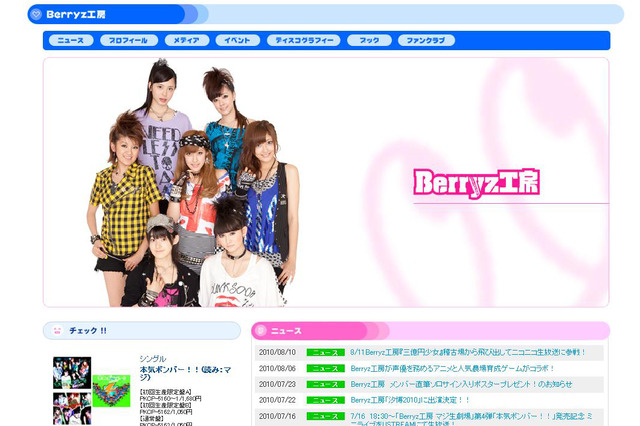Click the green ニュース tag dated 2010/08/06

coord(326,368)
